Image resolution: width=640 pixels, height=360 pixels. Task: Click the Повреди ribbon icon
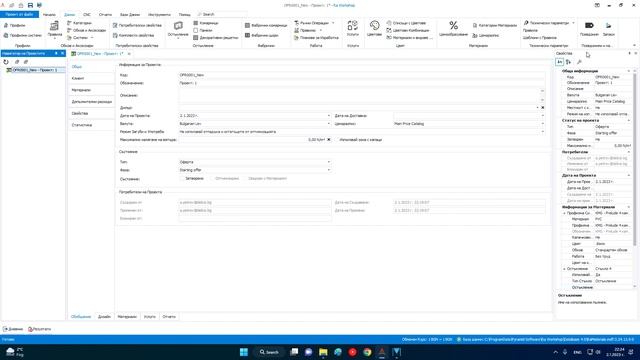(x=589, y=29)
